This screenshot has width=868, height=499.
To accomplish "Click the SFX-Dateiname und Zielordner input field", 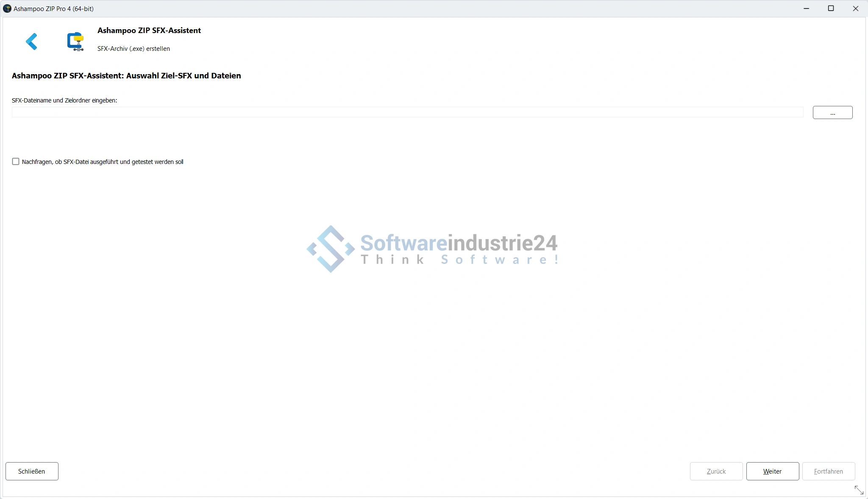I will (x=407, y=112).
